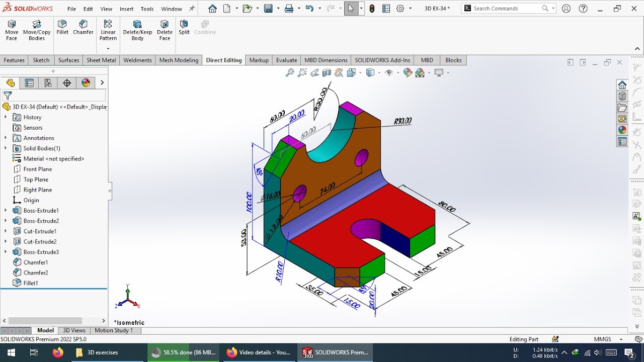Open the DimXpertManager tab
644x362 pixels.
point(67,83)
